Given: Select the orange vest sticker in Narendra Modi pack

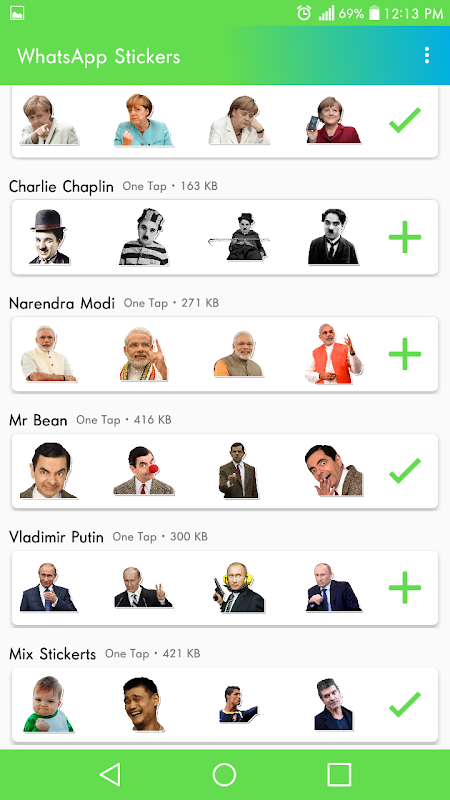Looking at the screenshot, I should [x=334, y=354].
